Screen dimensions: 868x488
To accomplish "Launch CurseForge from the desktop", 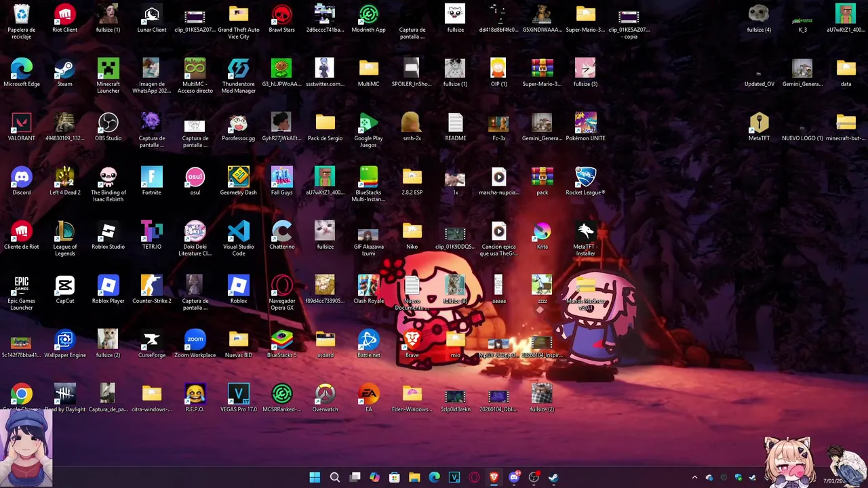I will [x=152, y=340].
